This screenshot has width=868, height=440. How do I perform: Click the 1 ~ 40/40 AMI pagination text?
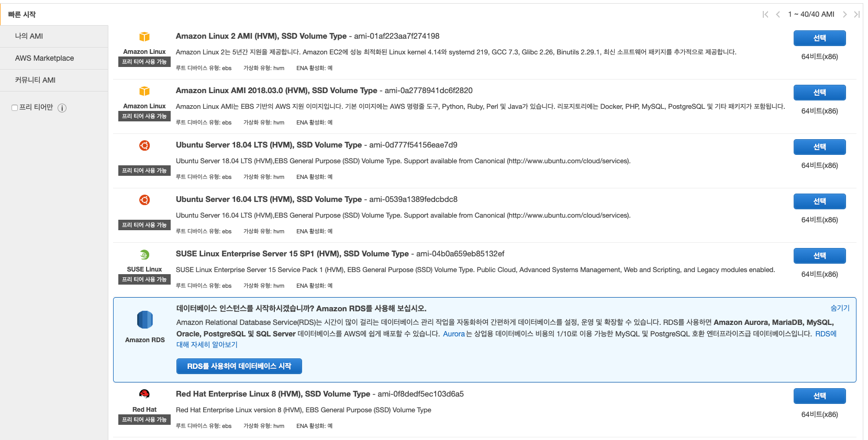pyautogui.click(x=811, y=15)
